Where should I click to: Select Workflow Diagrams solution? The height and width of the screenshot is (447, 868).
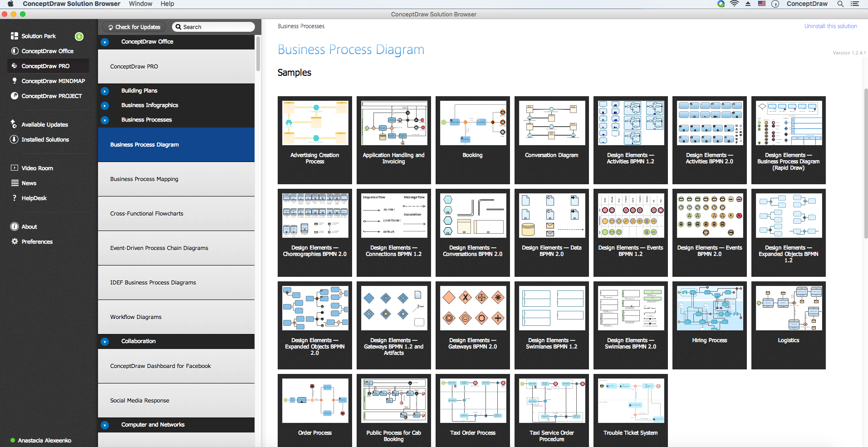(x=176, y=317)
